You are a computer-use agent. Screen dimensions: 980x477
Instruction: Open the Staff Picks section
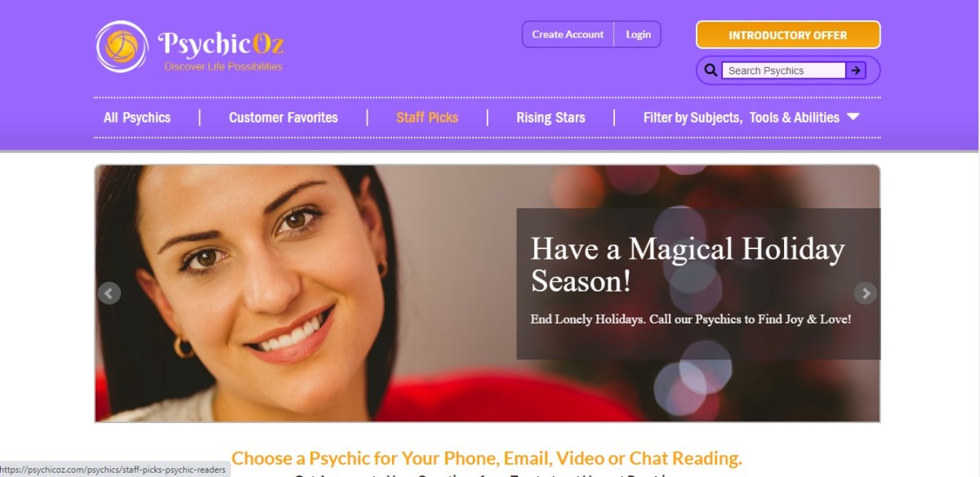coord(427,118)
